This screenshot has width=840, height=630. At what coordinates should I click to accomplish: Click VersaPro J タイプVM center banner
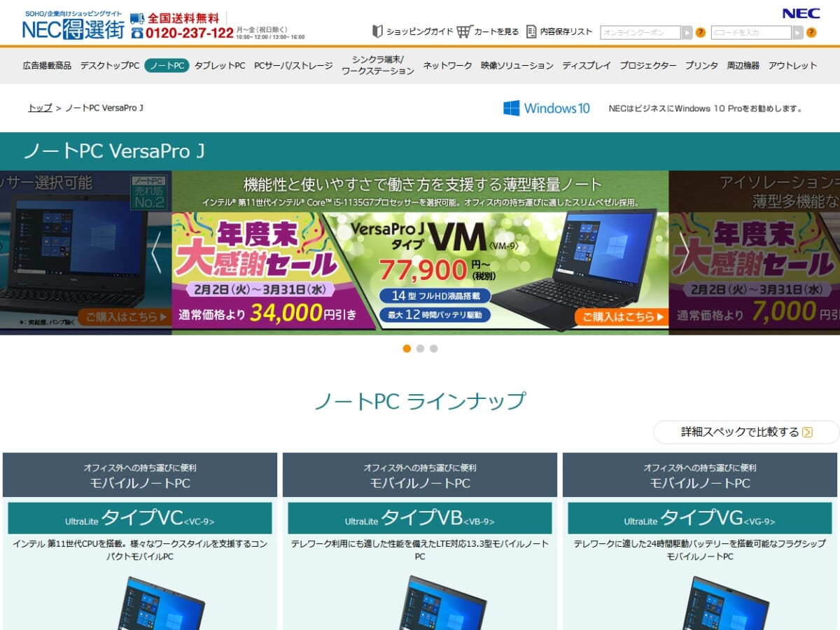click(420, 253)
